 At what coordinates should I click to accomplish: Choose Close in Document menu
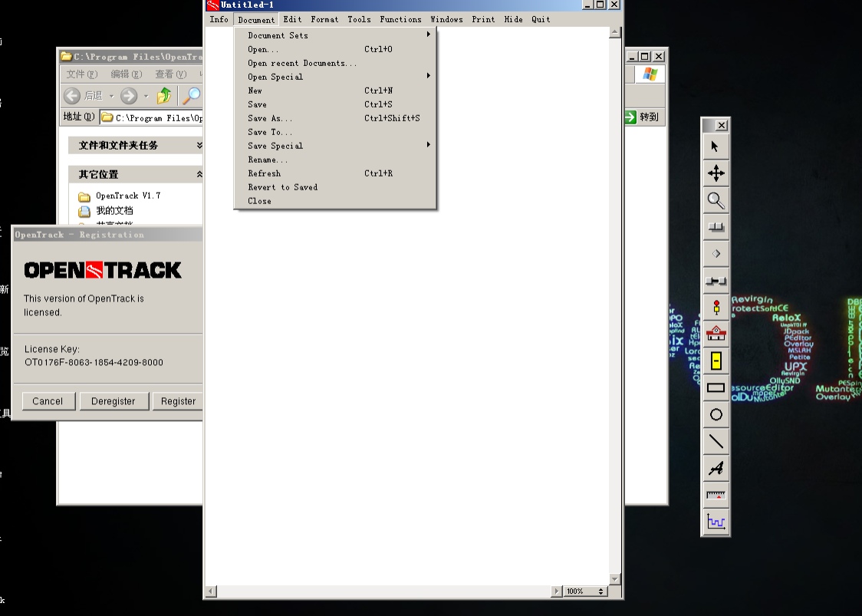point(335,201)
